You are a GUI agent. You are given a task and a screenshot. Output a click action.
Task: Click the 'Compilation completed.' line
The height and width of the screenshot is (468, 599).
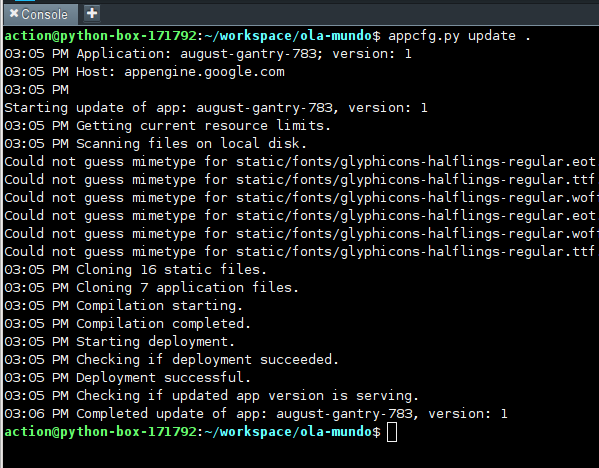click(128, 324)
